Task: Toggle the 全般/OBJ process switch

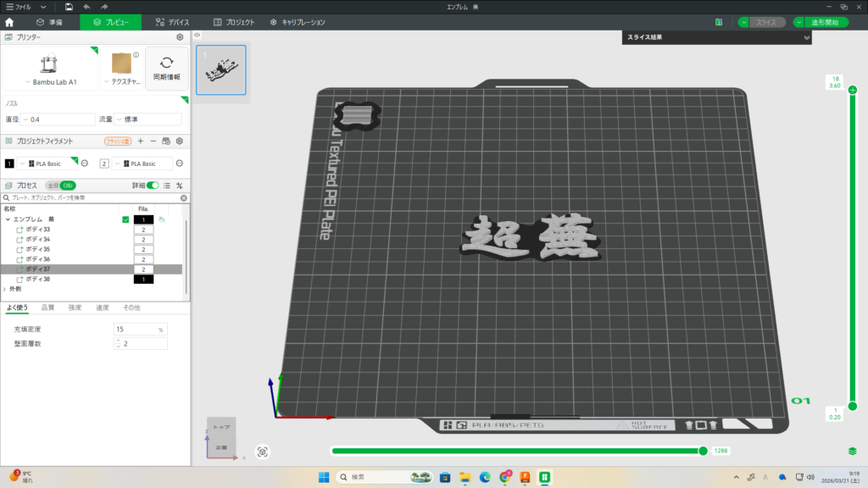Action: coord(62,185)
